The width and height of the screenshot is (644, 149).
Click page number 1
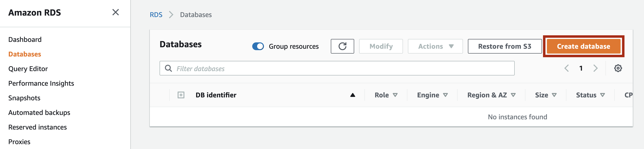[x=581, y=68]
